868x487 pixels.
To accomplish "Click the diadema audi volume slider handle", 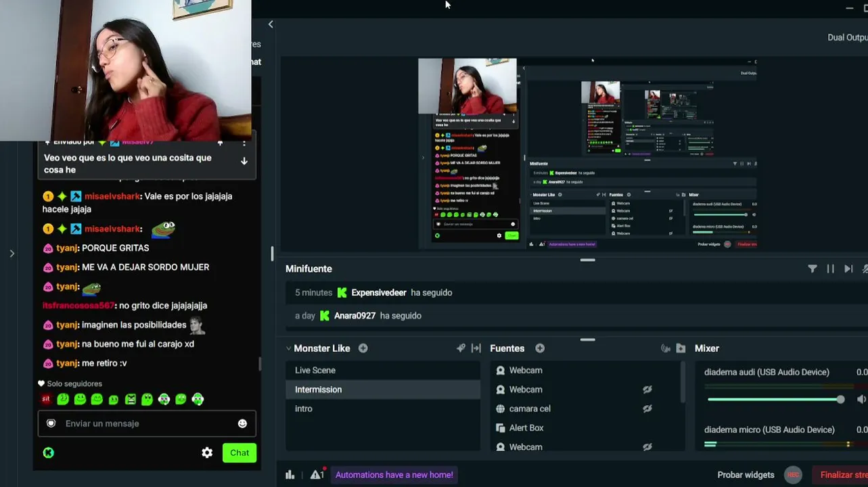I will coord(840,399).
